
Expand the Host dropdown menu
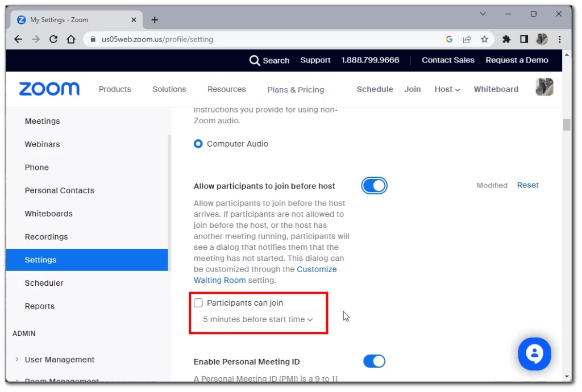pyautogui.click(x=447, y=89)
